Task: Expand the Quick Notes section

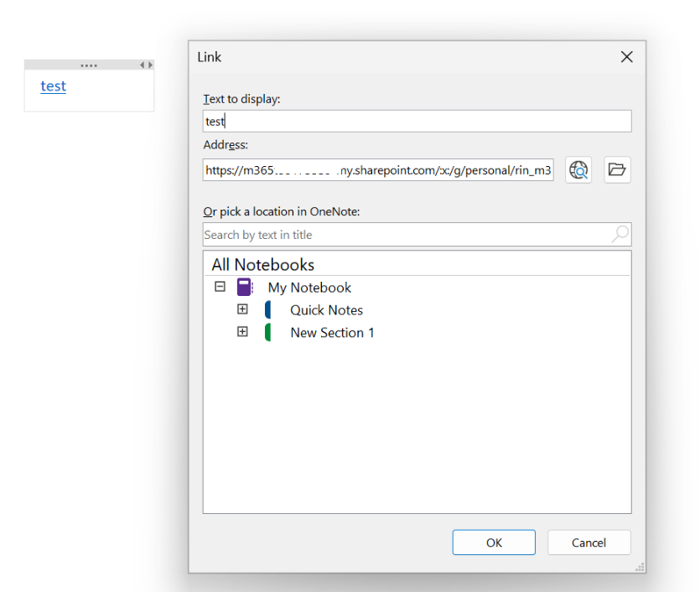Action: 242,309
